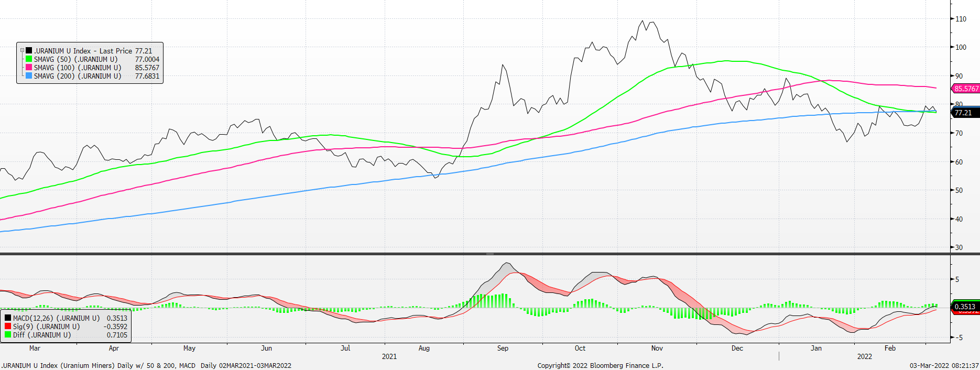Select the green Diff legend swatch
The width and height of the screenshot is (980, 370).
8,335
